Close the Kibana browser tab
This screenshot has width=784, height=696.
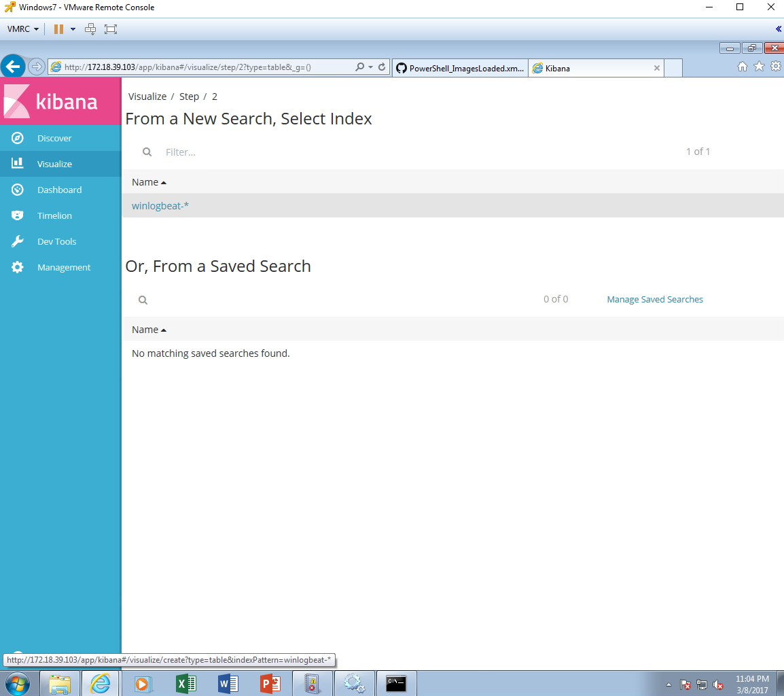(x=657, y=68)
